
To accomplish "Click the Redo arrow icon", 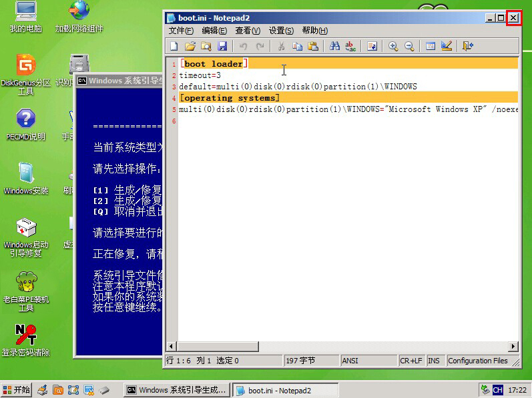I will tap(260, 46).
